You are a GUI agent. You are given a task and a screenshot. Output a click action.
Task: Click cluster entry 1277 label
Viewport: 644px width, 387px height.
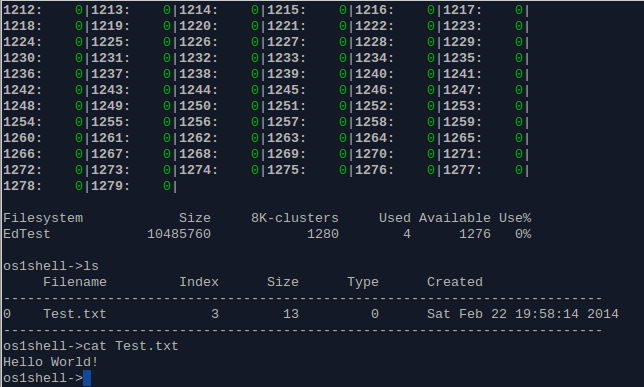462,170
